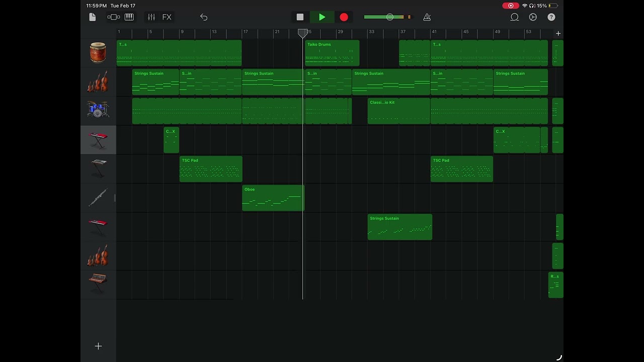Click bar 21 on the ruler

coord(277,32)
